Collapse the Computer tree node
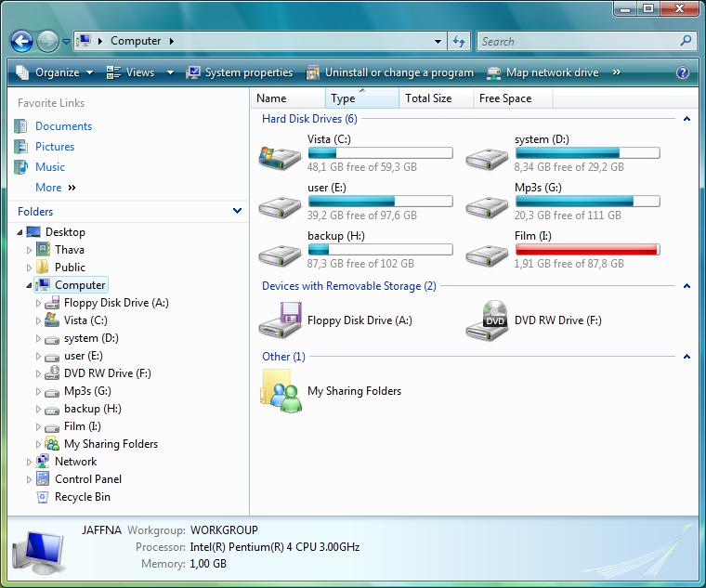 (x=30, y=285)
